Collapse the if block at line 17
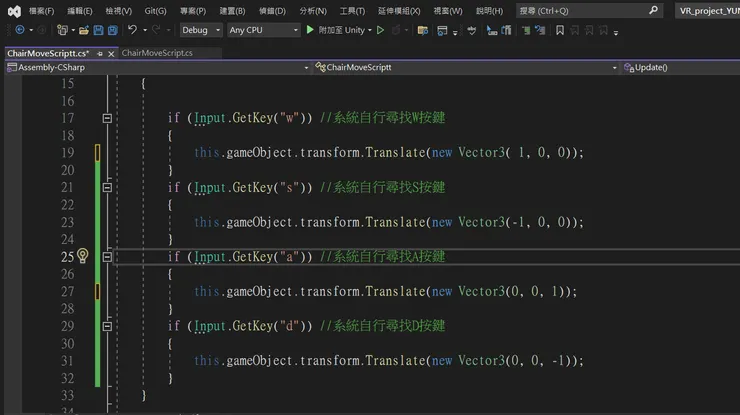740x415 pixels. pyautogui.click(x=108, y=118)
